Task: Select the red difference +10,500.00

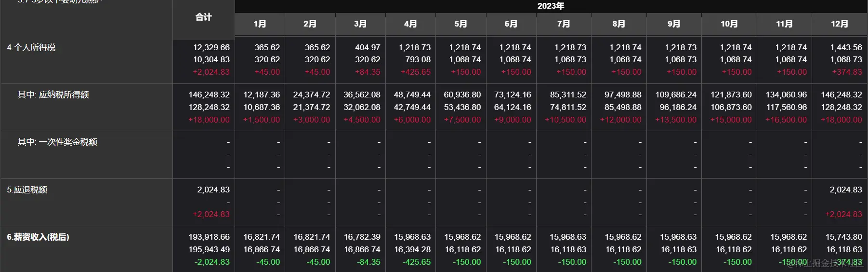Action: tap(566, 120)
